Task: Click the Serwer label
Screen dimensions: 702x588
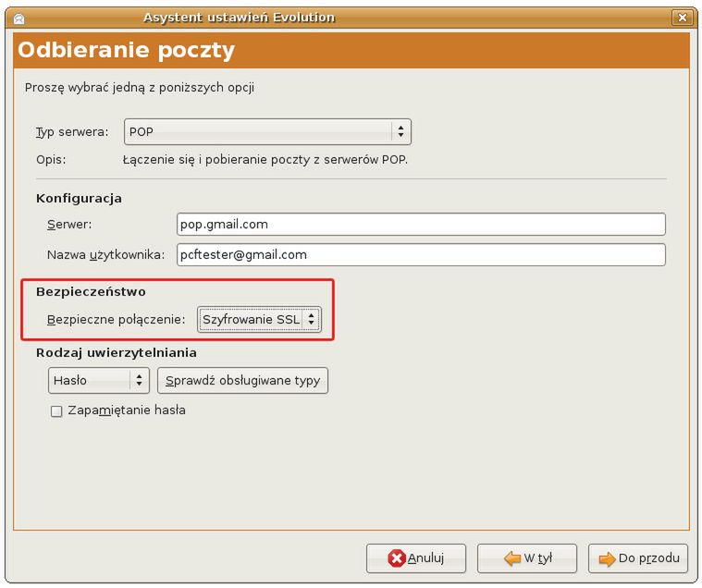Action: point(69,224)
